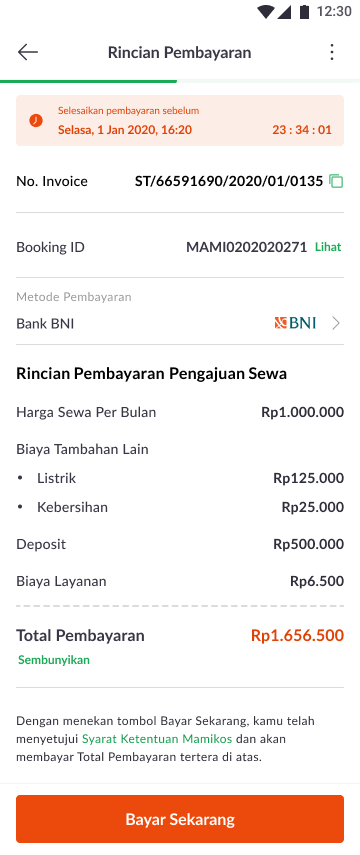View booking details via Lihat link
Image resolution: width=360 pixels, height=855 pixels.
pos(328,247)
